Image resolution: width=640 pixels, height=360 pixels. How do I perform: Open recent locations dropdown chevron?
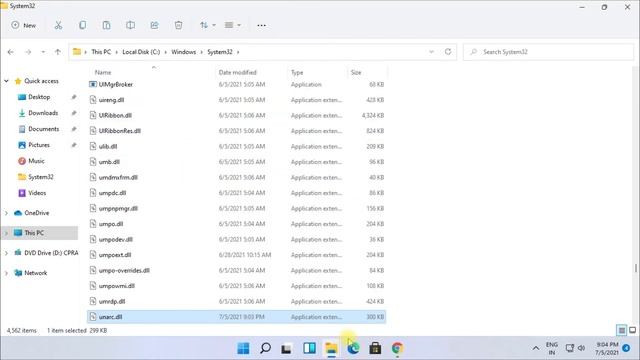pyautogui.click(x=43, y=52)
